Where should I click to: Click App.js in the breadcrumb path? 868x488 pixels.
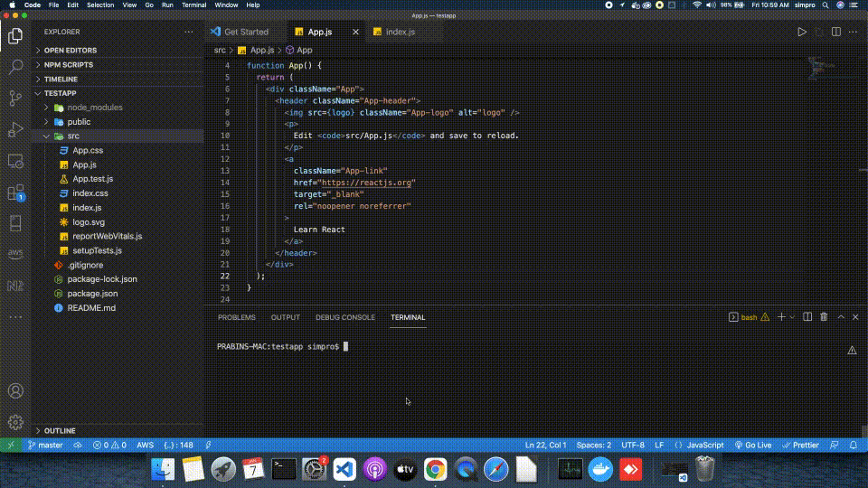262,51
